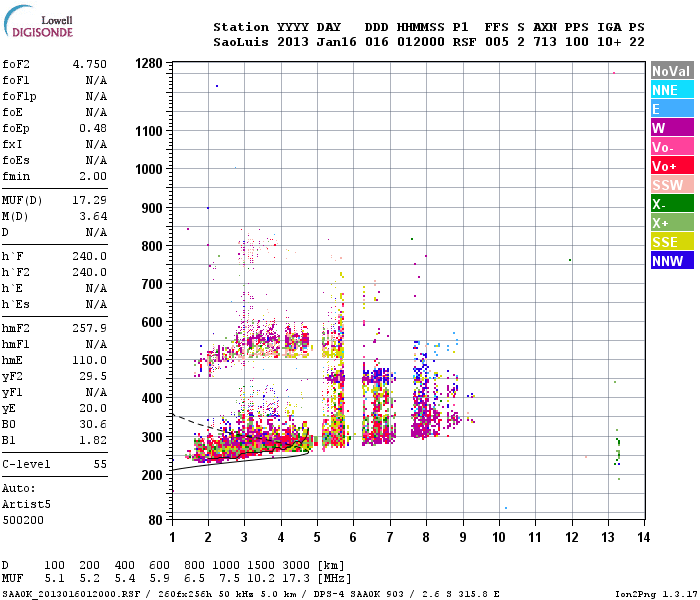Click the 012000 time value
The width and height of the screenshot is (700, 600).
(x=421, y=42)
